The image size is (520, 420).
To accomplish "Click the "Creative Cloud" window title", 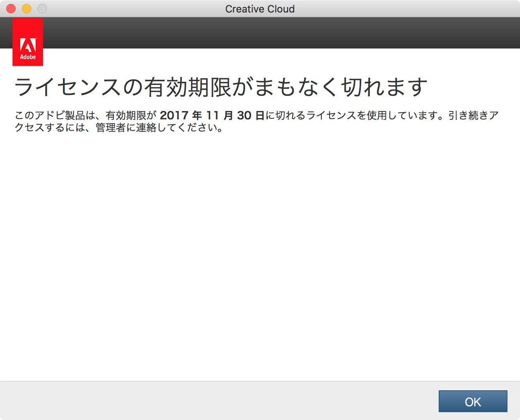I will click(x=260, y=9).
